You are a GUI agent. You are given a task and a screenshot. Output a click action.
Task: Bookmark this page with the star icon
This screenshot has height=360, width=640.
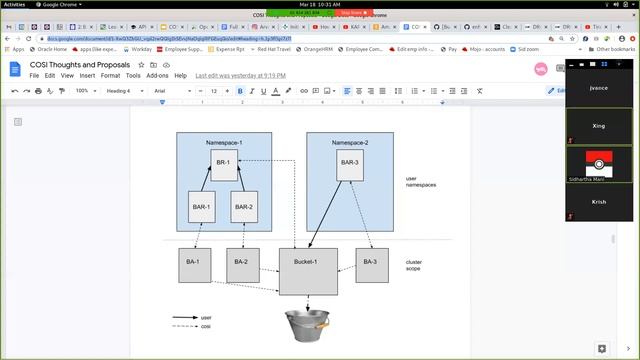pyautogui.click(x=572, y=38)
